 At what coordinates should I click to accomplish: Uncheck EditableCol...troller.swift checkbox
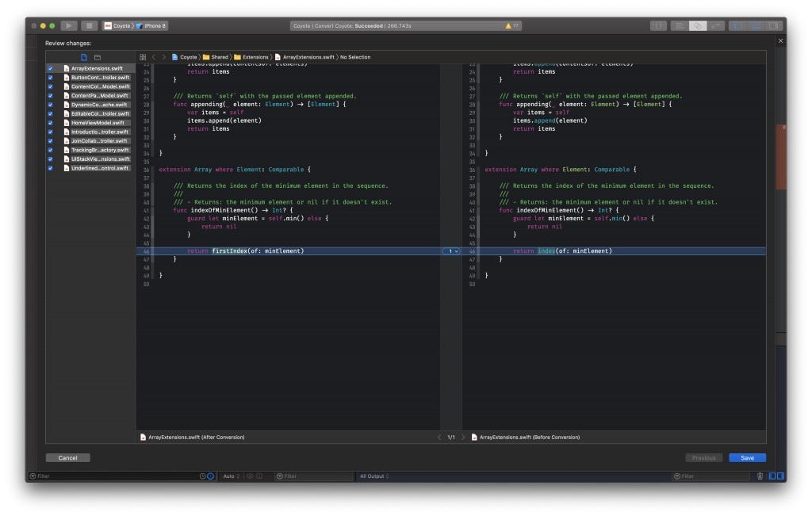(x=50, y=114)
